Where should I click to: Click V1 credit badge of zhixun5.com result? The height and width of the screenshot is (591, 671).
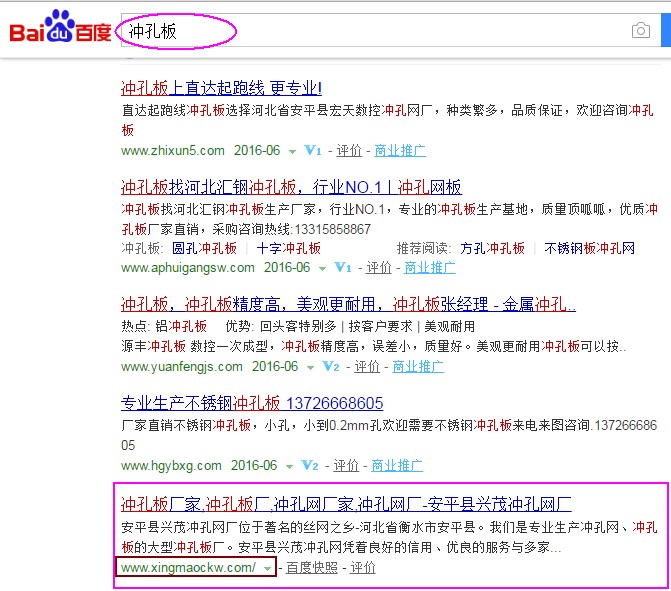pos(312,151)
